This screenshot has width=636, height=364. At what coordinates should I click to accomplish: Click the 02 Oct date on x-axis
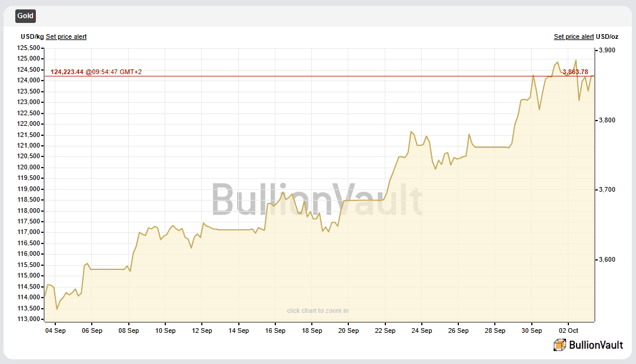tap(568, 330)
